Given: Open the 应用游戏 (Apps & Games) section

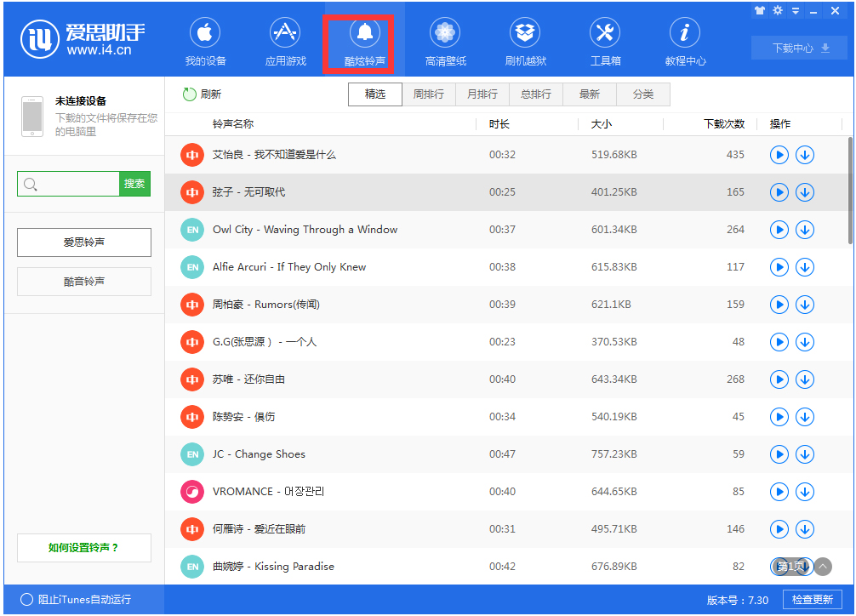Looking at the screenshot, I should point(284,40).
